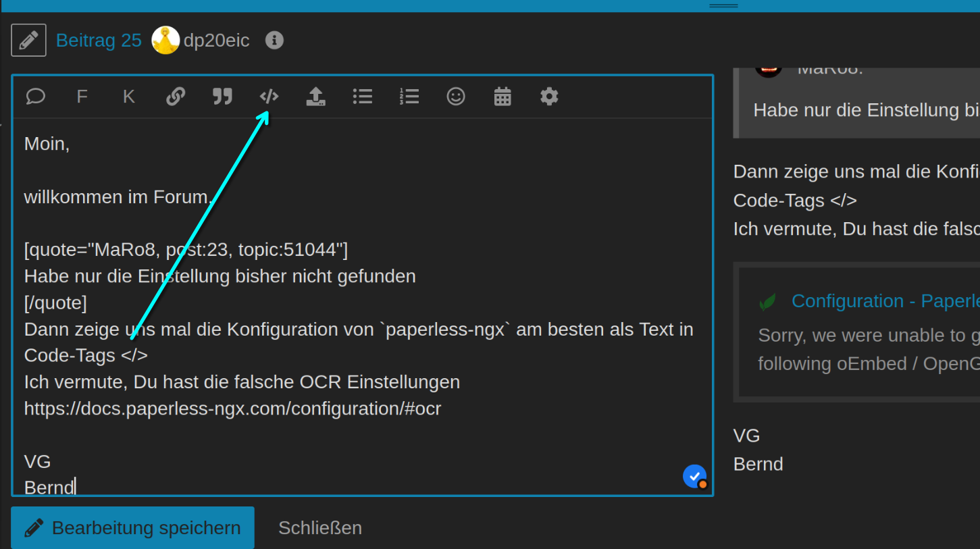Insert a numbered list

(x=409, y=97)
